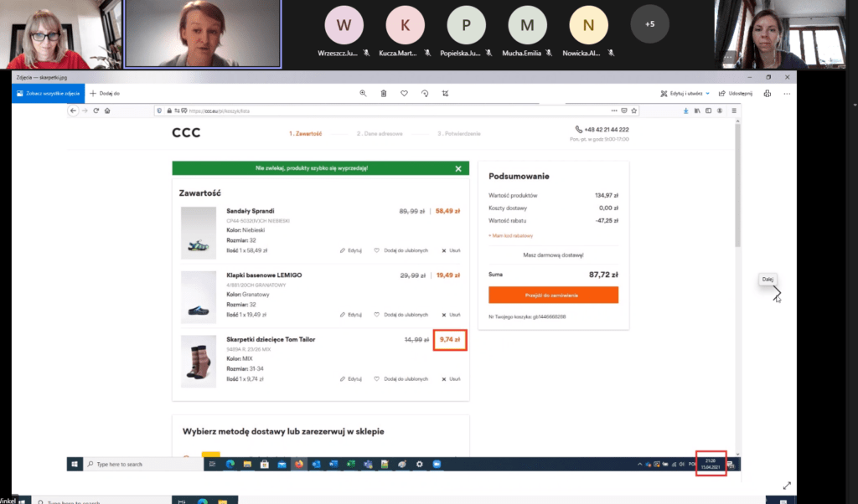858x504 pixels.
Task: Click Usuń for Skarpetki dziecięce Tom Tailor
Action: pos(451,378)
